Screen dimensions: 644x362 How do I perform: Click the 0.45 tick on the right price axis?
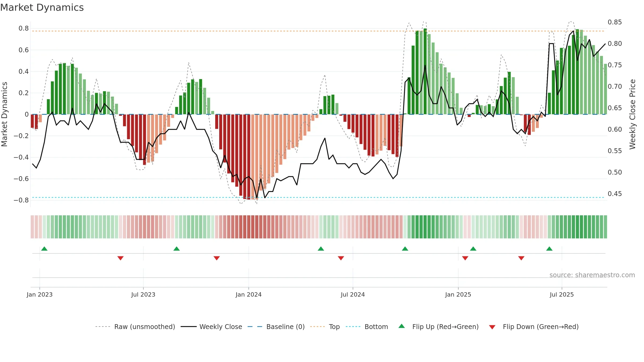point(615,194)
